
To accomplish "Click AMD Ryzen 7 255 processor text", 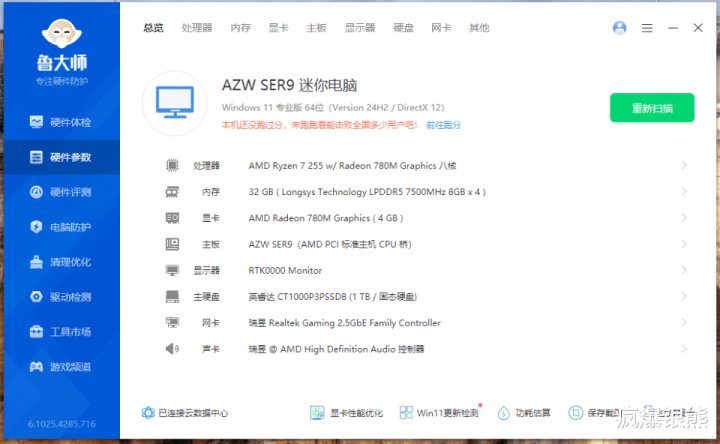I will 352,165.
